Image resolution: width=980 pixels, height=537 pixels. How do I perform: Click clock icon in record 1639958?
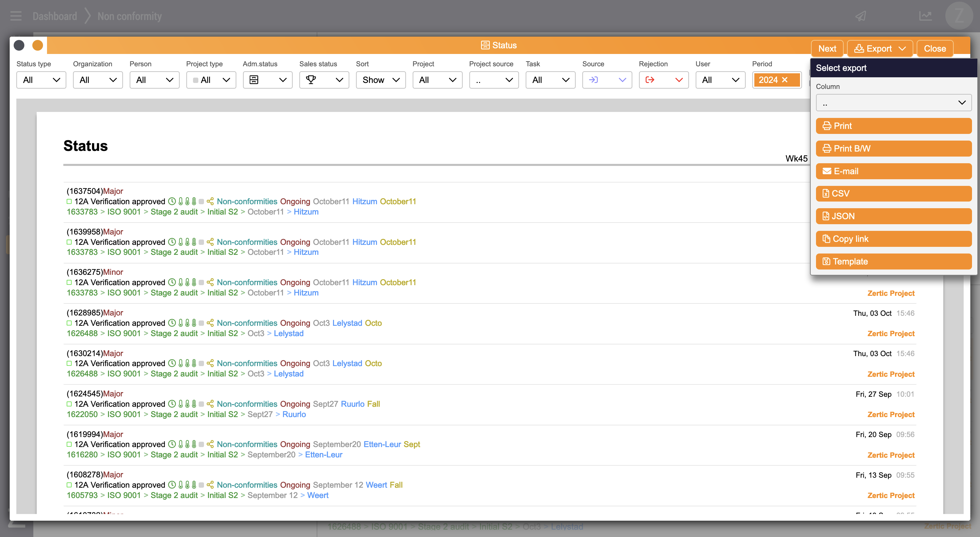[172, 242]
